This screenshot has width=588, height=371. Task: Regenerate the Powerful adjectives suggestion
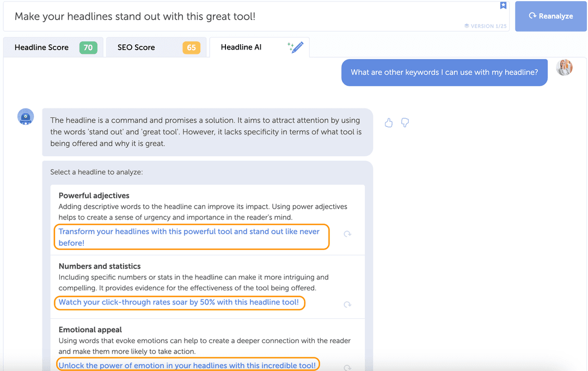tap(347, 234)
